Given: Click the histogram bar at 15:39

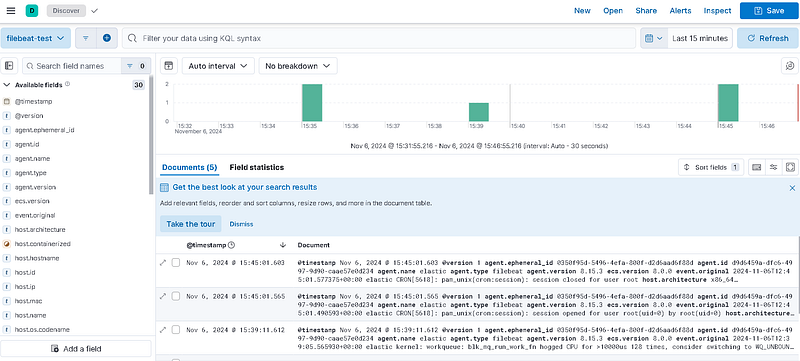Looking at the screenshot, I should tap(479, 112).
